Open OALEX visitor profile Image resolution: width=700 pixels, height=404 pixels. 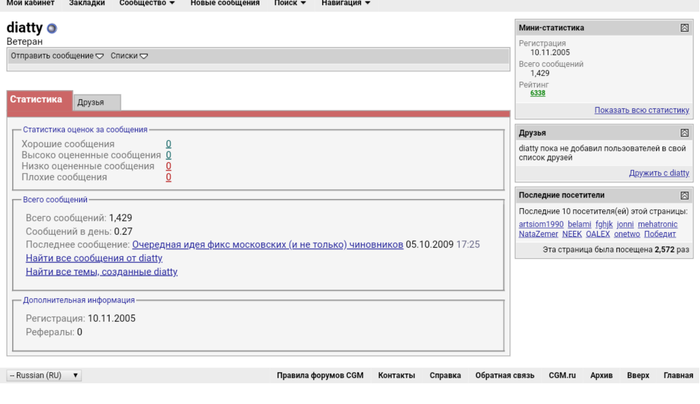pos(597,234)
